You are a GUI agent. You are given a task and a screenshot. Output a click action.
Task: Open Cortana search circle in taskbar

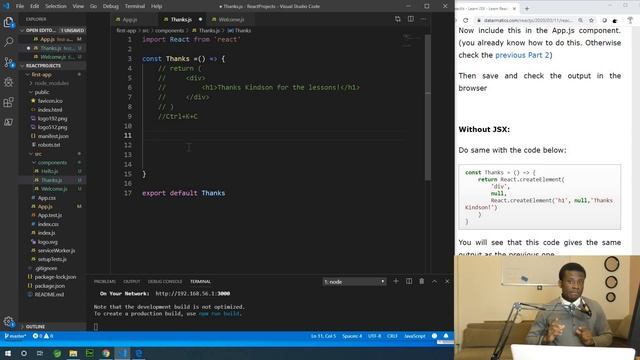[24, 353]
